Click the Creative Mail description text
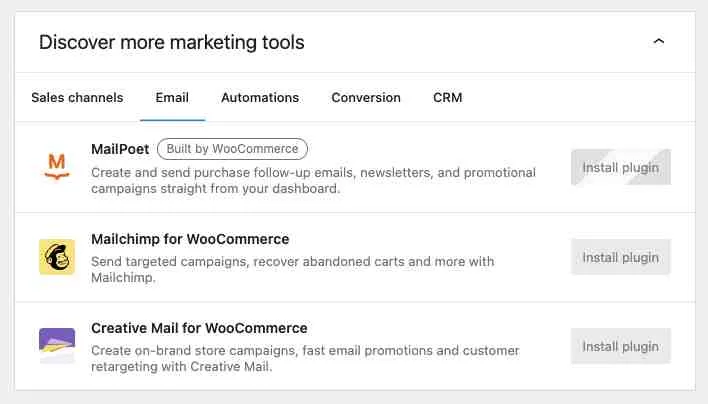The height and width of the screenshot is (404, 708). [305, 358]
